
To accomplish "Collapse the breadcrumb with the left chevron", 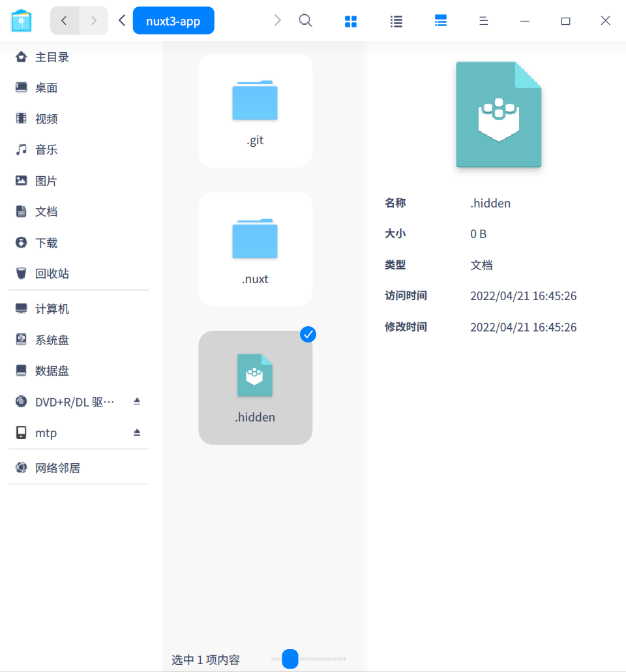I will (x=121, y=20).
